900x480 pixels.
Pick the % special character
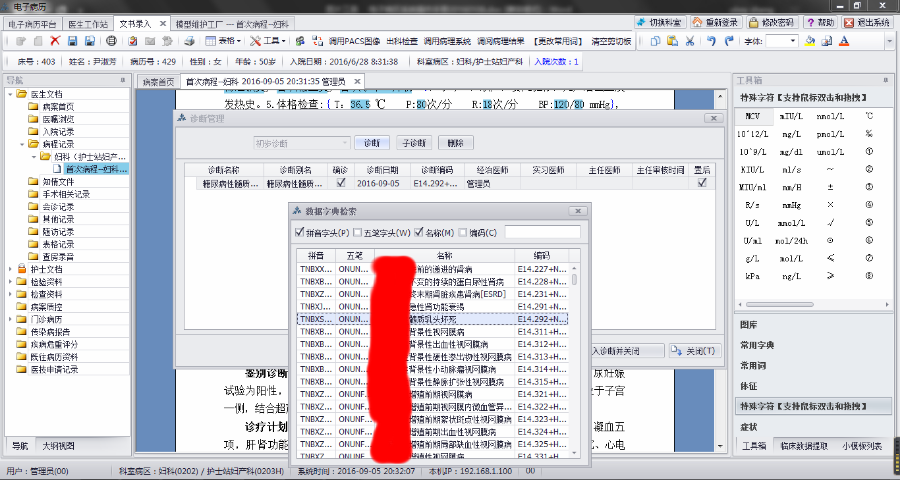[x=870, y=134]
